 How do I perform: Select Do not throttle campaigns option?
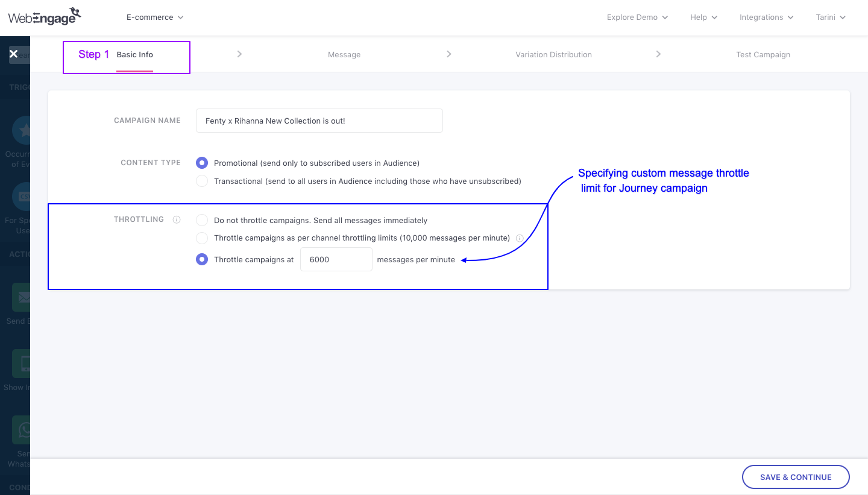(202, 220)
